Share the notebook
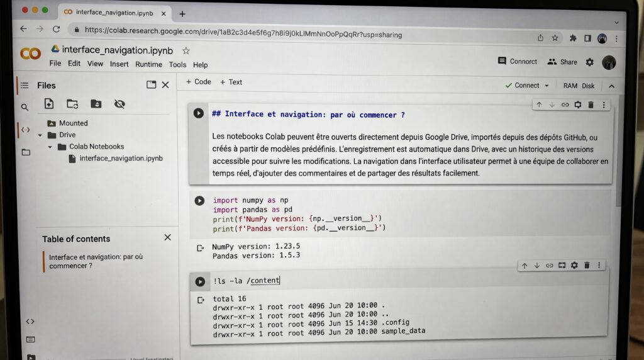Viewport: 644px width, 360px height. pos(562,62)
